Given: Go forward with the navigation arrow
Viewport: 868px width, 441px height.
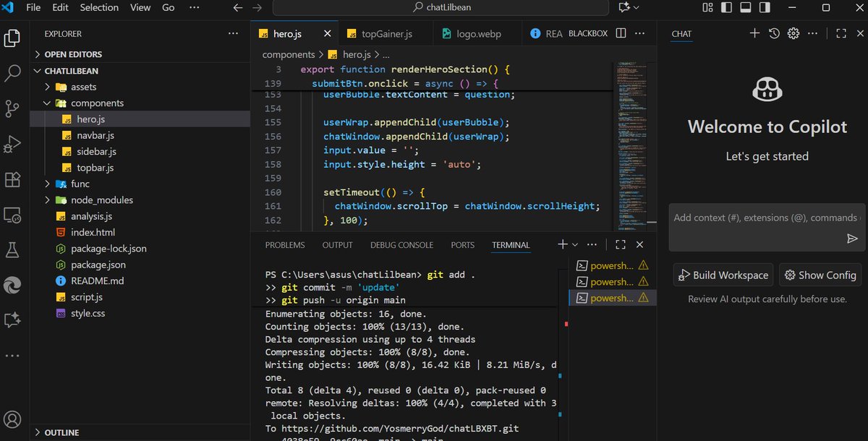Looking at the screenshot, I should tap(257, 7).
